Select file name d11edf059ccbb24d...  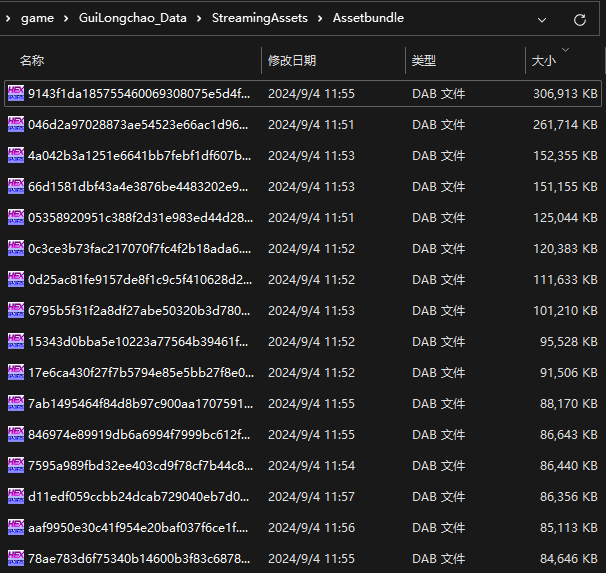139,496
